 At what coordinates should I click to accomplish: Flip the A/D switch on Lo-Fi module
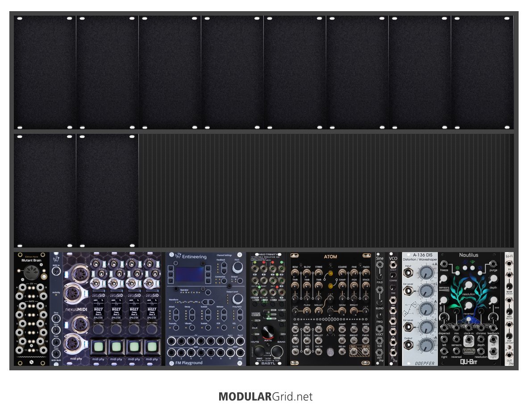click(509, 347)
